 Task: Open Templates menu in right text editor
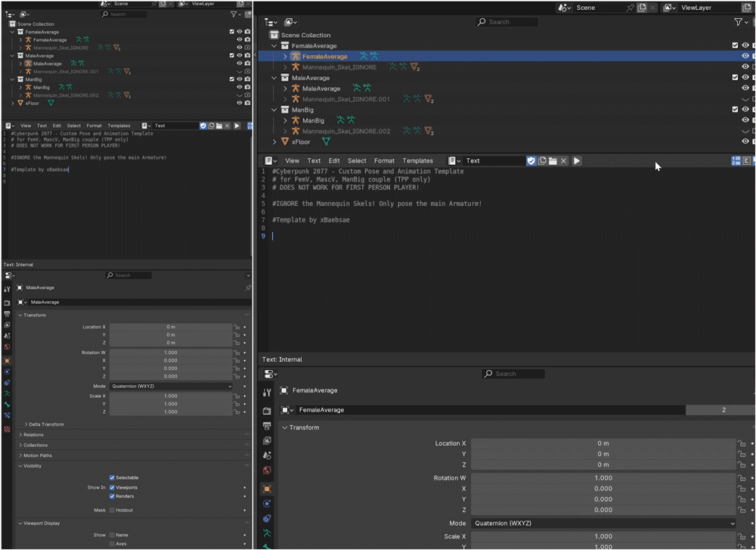pos(417,160)
